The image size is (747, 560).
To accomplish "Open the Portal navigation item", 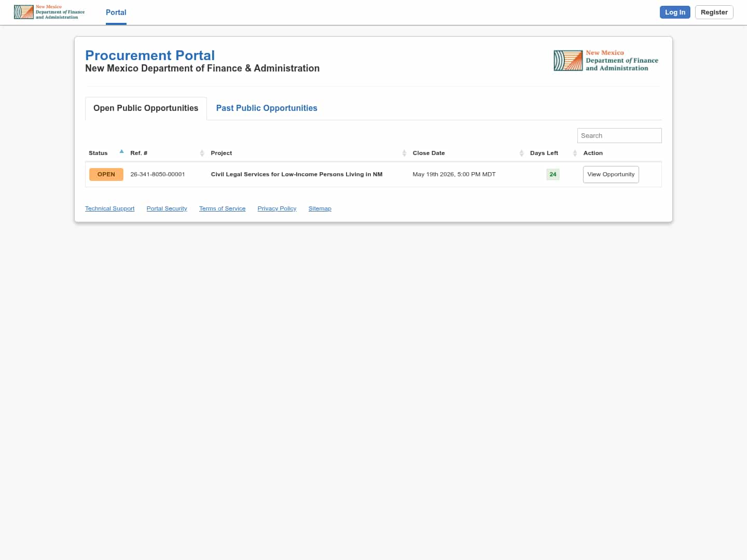I will [x=116, y=12].
